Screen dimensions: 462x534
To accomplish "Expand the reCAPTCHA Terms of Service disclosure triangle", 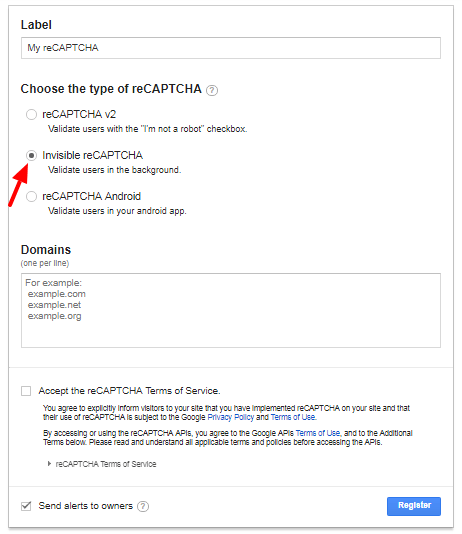I will point(49,464).
